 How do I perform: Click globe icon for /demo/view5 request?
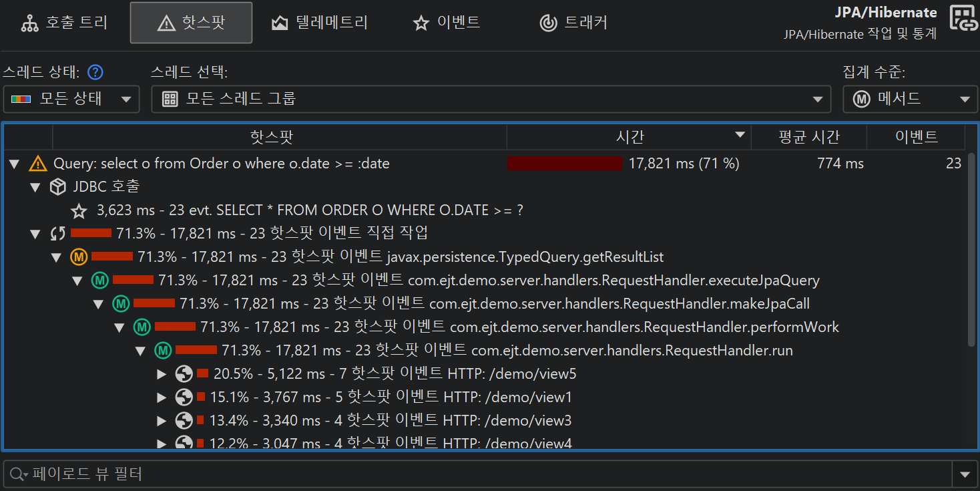pos(184,374)
